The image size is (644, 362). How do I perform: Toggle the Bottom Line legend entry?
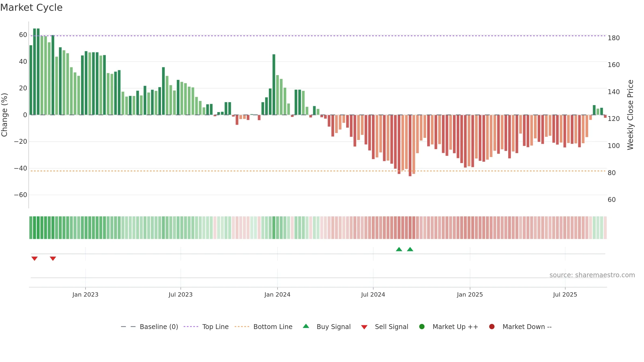(264, 327)
